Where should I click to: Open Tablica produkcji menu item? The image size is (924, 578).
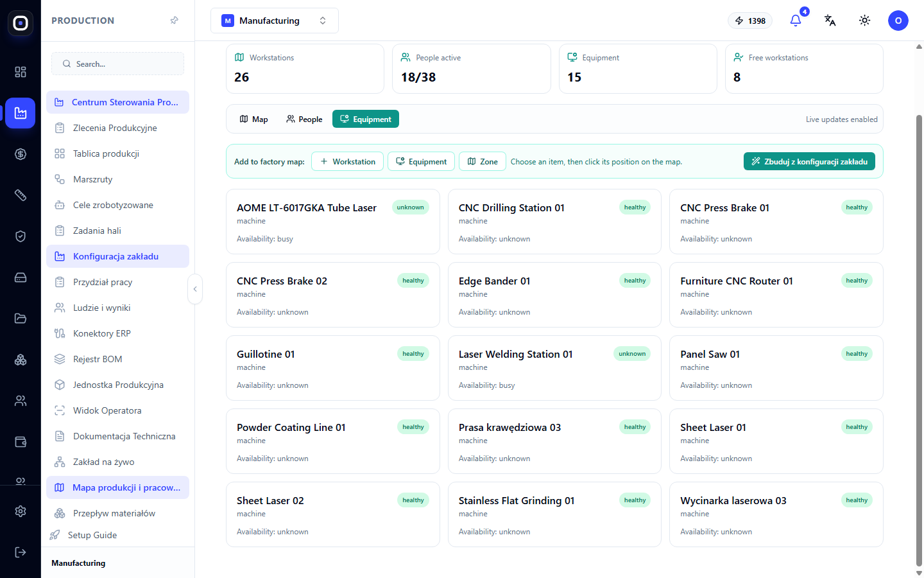(x=118, y=153)
